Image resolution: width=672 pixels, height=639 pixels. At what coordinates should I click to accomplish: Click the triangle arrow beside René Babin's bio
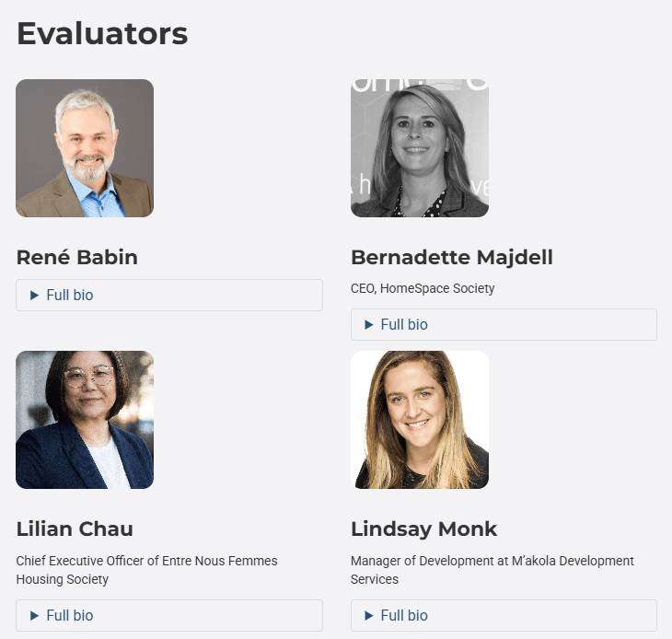34,296
